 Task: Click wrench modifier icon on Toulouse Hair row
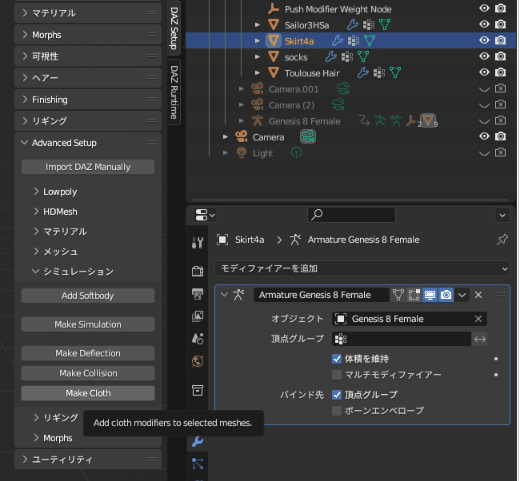[363, 73]
